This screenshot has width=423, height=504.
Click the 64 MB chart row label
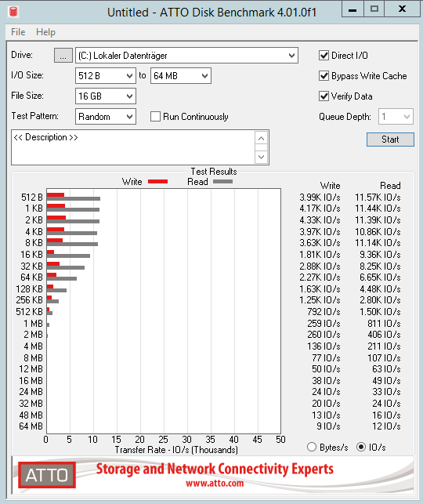[x=31, y=426]
